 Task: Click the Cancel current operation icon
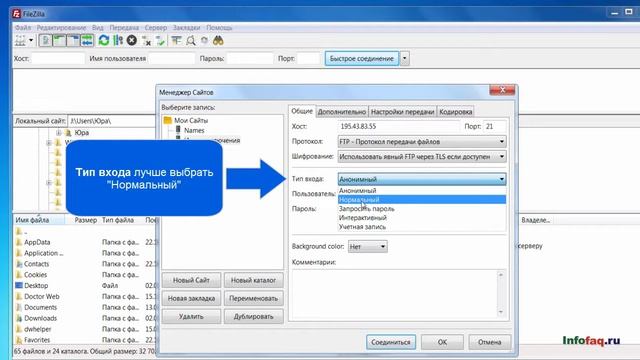(x=131, y=40)
